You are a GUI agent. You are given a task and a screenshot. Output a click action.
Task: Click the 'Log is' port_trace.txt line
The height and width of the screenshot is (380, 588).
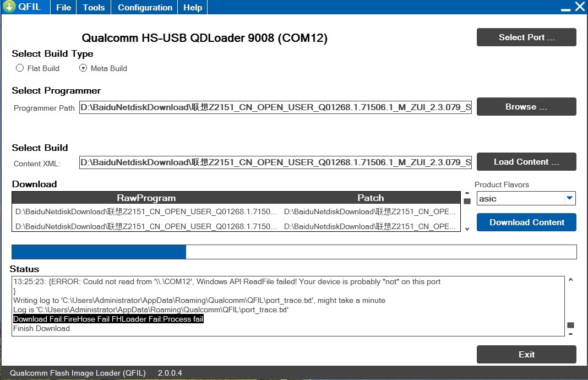click(151, 310)
